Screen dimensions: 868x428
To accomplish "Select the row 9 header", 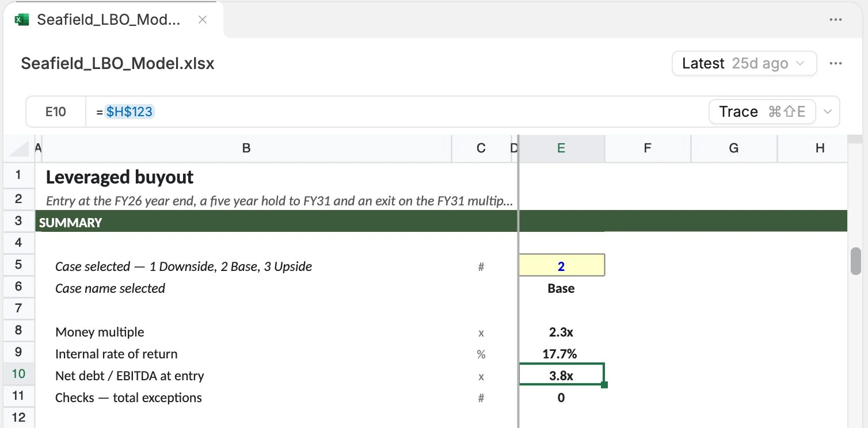I will click(18, 352).
